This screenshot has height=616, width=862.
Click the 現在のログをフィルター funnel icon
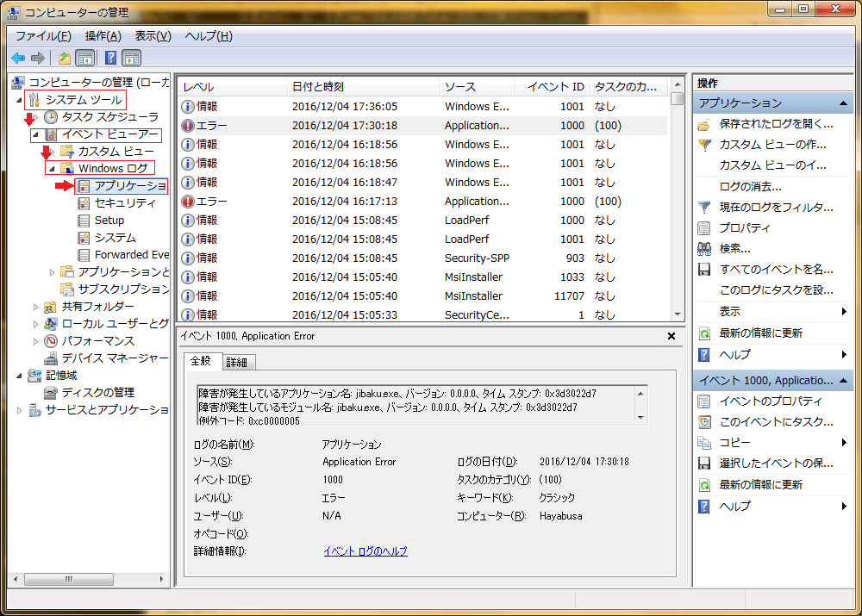point(704,208)
